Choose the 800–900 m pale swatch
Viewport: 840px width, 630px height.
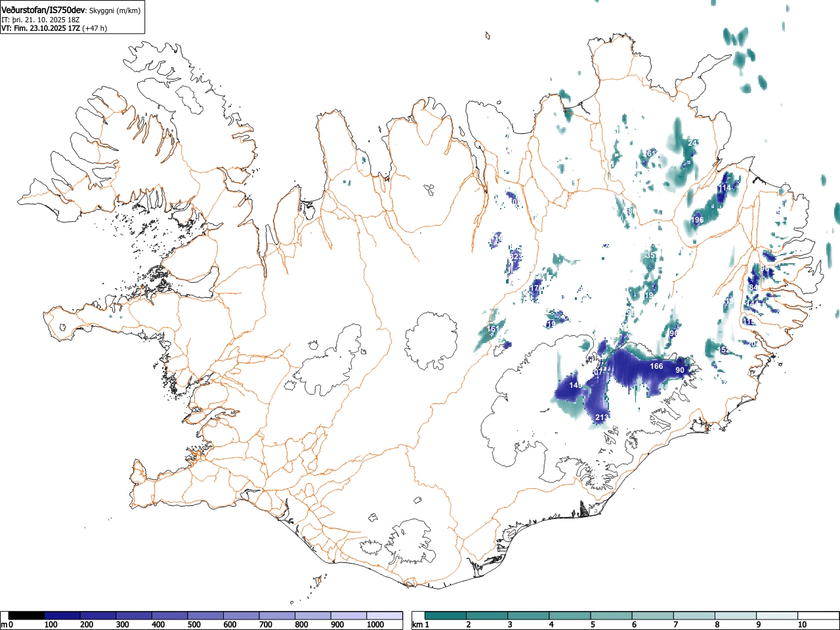[x=313, y=616]
